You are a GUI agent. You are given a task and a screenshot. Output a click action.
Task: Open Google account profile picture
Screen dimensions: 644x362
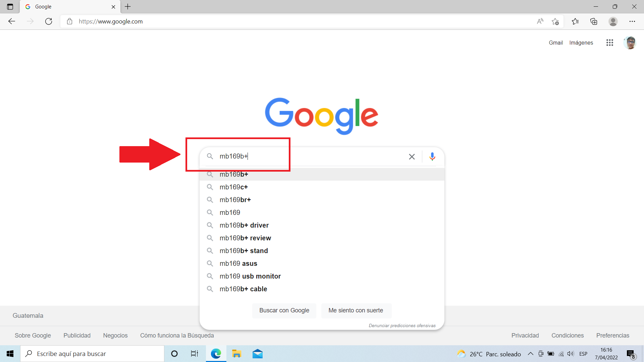pyautogui.click(x=630, y=43)
